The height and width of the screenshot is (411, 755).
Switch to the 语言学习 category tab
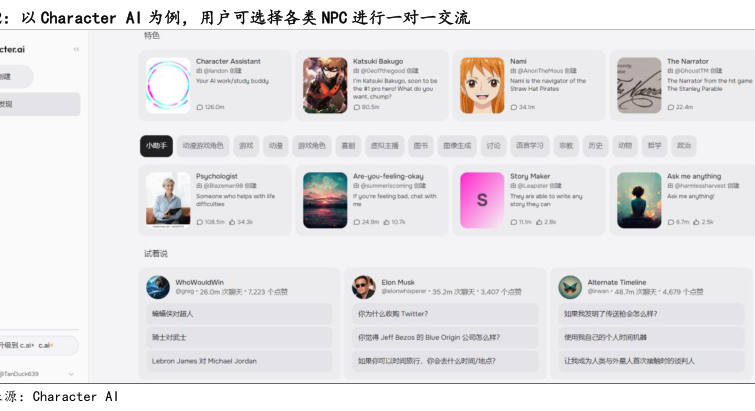530,146
